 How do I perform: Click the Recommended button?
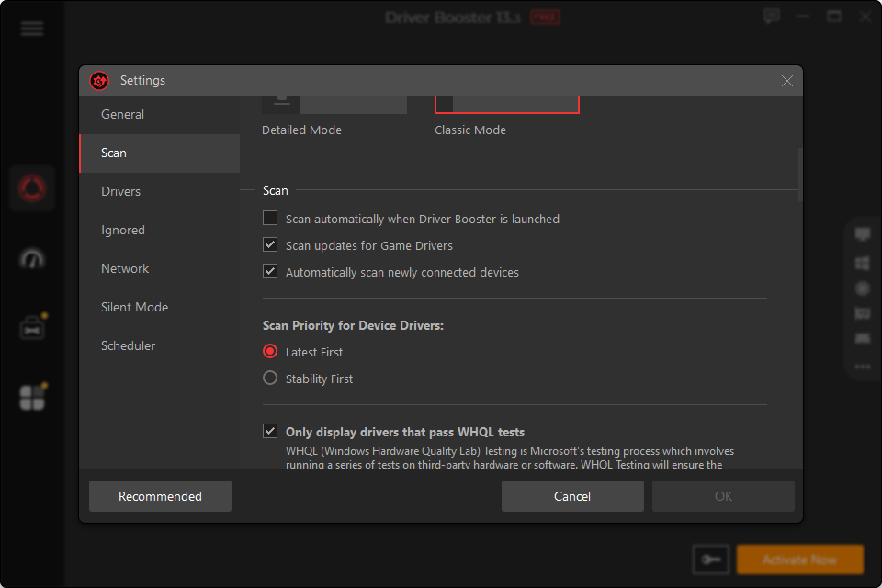160,496
